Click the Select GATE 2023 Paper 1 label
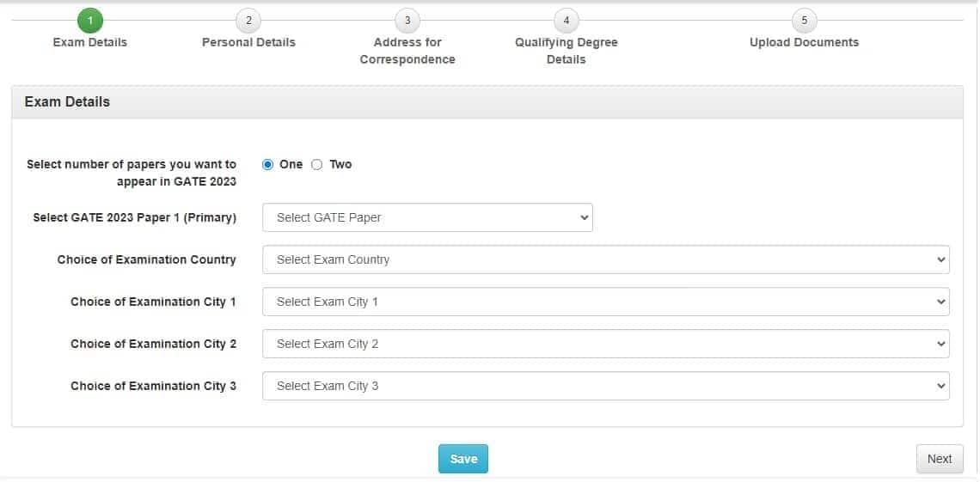The image size is (980, 482). tap(135, 218)
